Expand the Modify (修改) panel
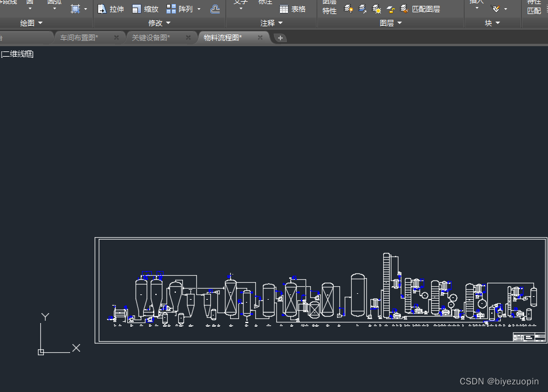Viewport: 548px width, 392px height. click(159, 23)
